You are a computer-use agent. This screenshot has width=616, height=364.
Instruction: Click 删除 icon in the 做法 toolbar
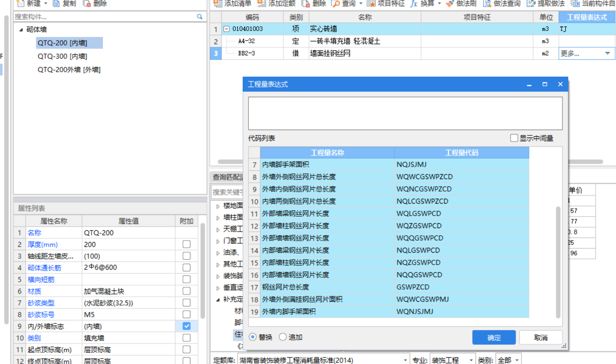(306, 4)
